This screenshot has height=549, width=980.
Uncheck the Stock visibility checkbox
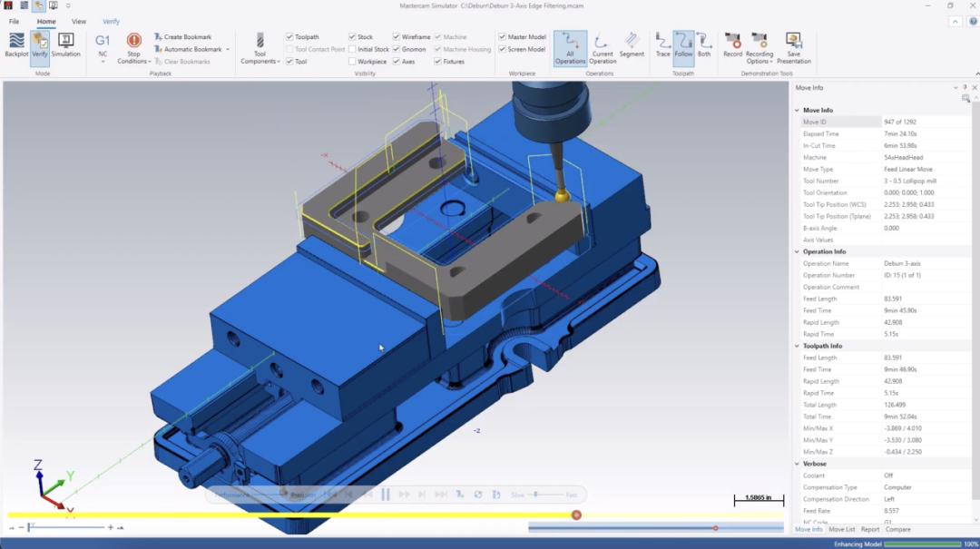point(352,37)
